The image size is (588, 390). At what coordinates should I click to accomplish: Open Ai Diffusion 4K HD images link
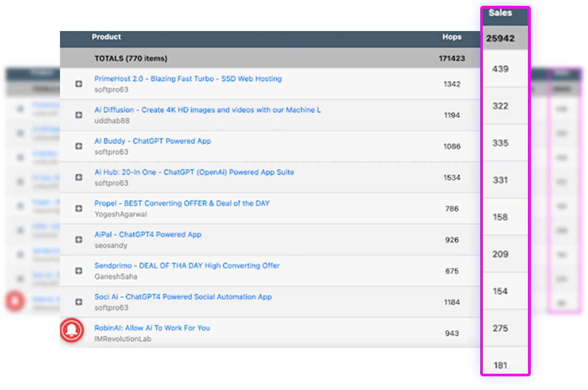click(x=207, y=110)
